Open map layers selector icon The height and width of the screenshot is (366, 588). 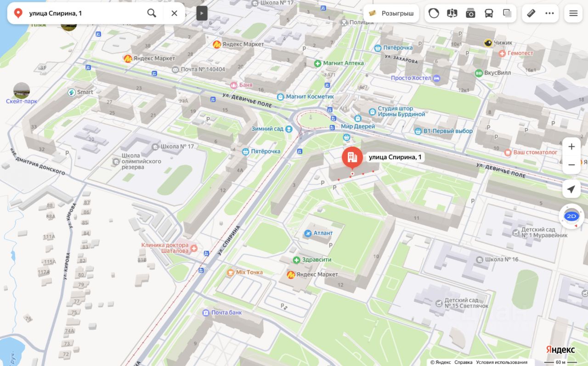tap(507, 13)
